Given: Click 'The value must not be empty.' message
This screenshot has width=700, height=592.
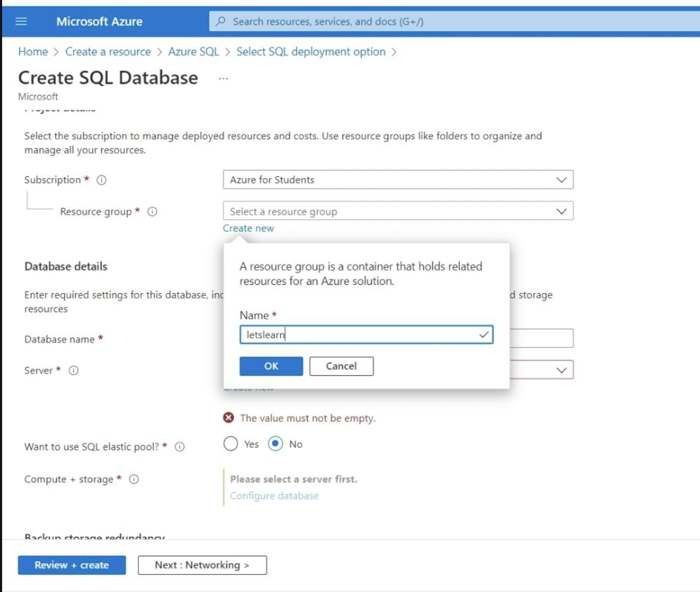Looking at the screenshot, I should click(308, 418).
